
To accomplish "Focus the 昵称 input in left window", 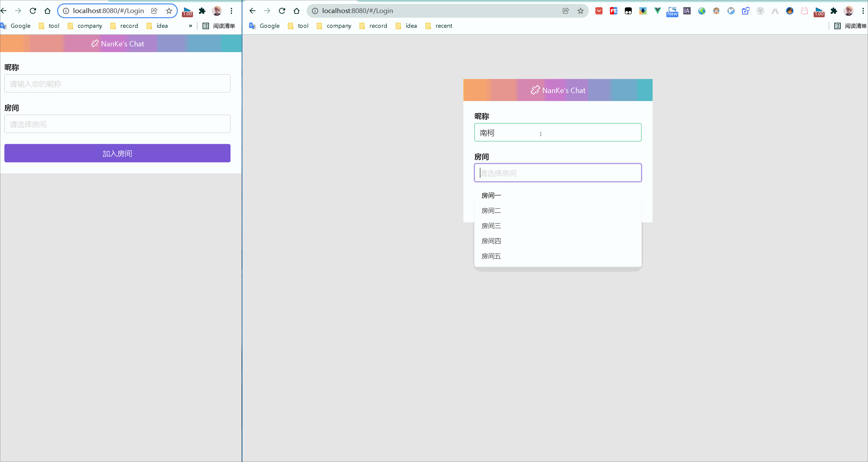I will pyautogui.click(x=117, y=84).
